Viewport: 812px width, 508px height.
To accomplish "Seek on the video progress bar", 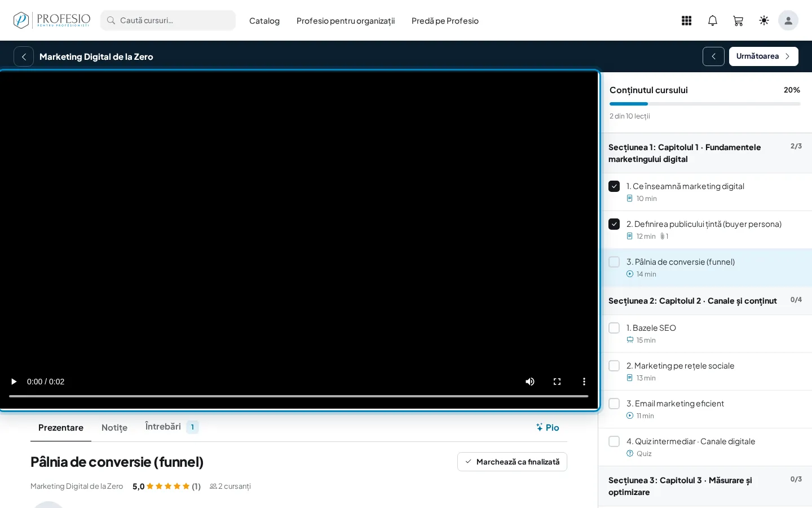I will click(x=299, y=396).
